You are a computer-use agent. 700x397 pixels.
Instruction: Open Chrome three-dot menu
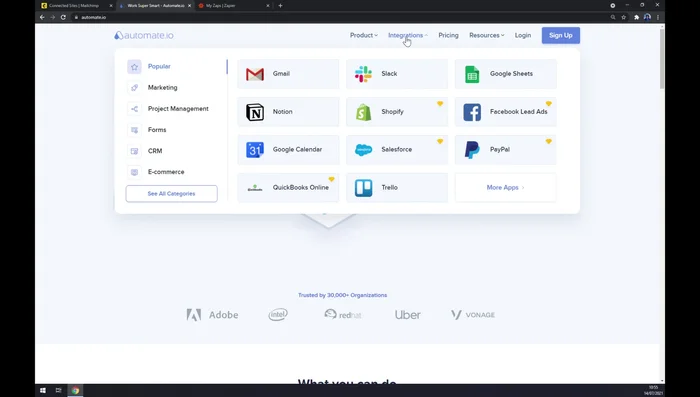[x=658, y=17]
